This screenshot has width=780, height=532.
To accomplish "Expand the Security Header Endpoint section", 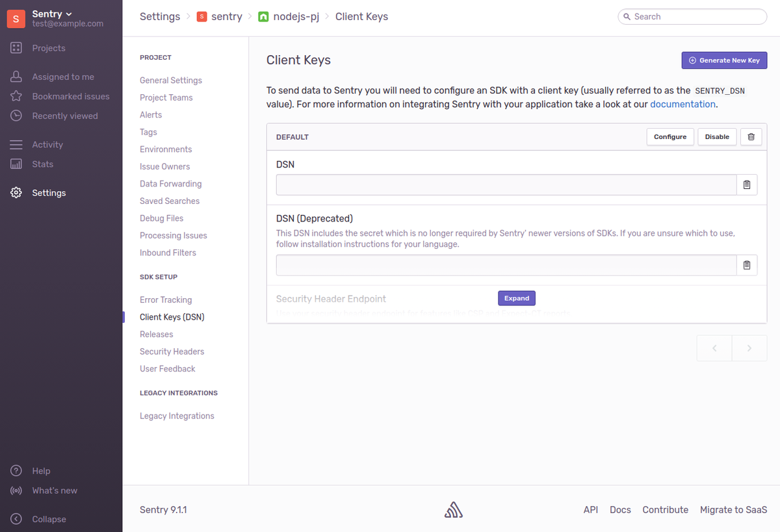I will tap(517, 298).
